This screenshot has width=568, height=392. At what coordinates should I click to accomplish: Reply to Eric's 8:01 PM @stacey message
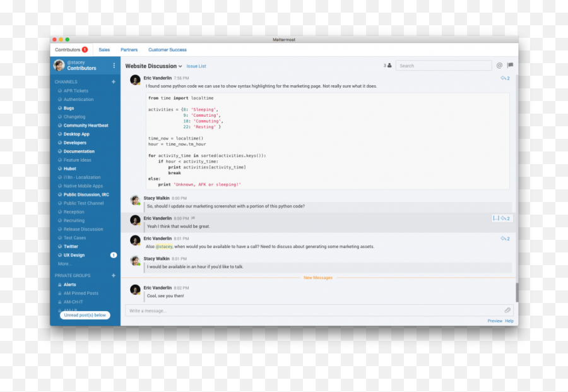pos(505,239)
